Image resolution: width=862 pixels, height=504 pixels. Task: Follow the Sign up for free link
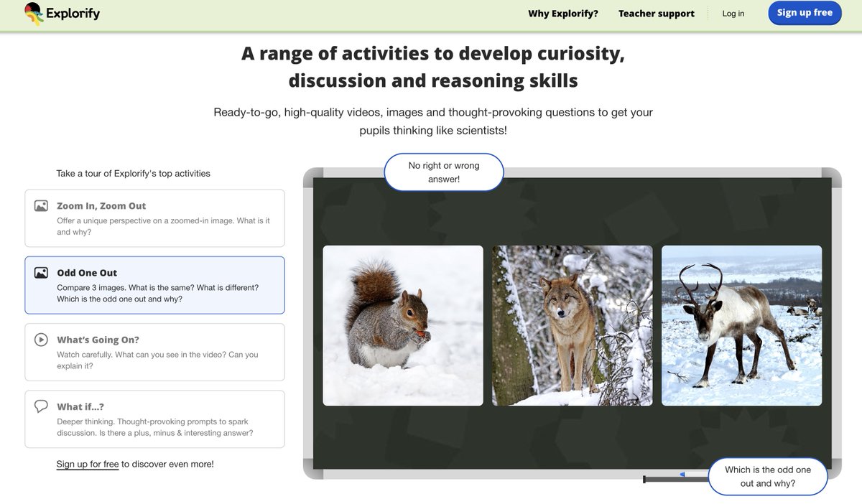pos(88,464)
